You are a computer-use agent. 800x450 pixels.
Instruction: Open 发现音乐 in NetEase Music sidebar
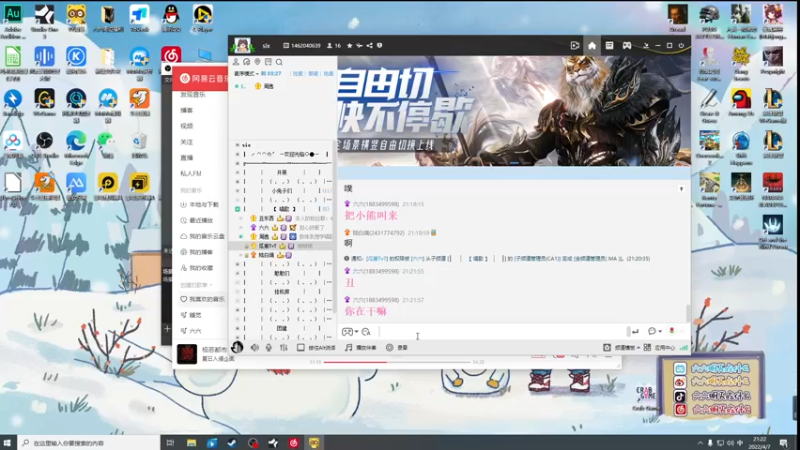[192, 95]
